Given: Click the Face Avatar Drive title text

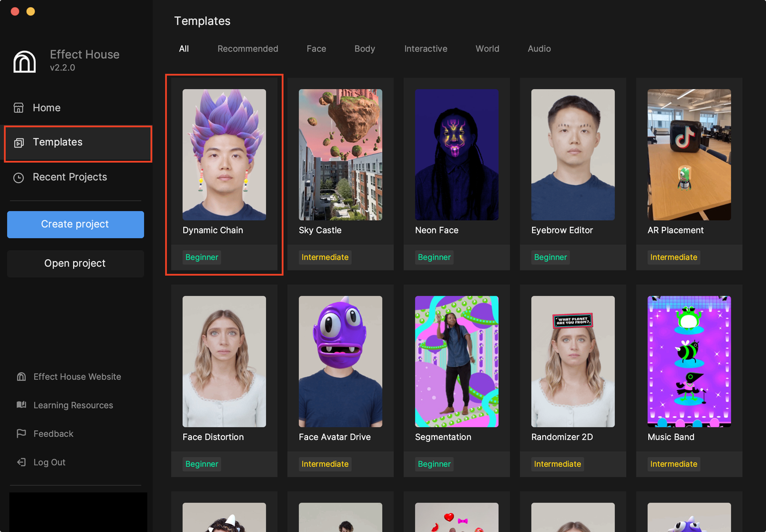Looking at the screenshot, I should [335, 437].
